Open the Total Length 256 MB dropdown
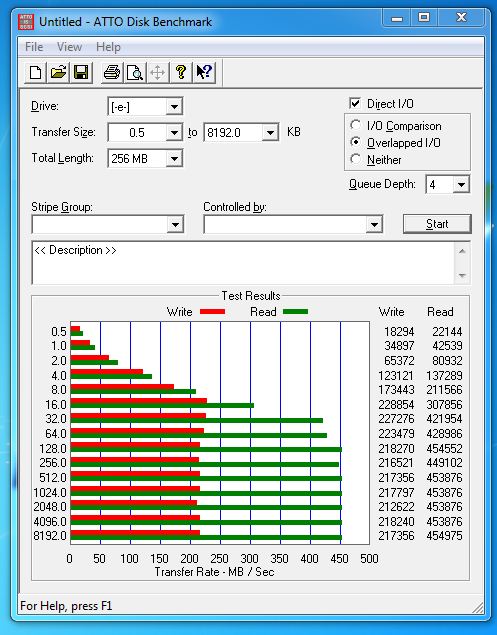Viewport: 497px width, 635px height. tap(174, 158)
